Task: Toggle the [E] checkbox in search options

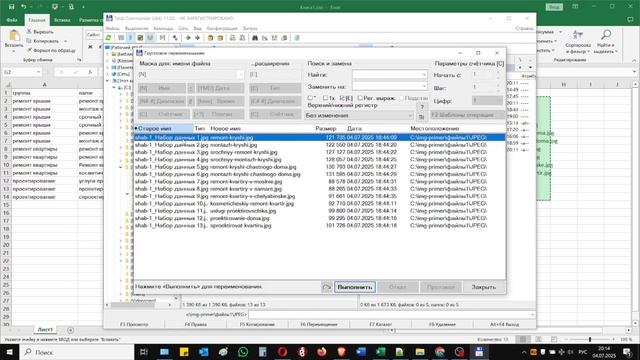Action: point(342,98)
